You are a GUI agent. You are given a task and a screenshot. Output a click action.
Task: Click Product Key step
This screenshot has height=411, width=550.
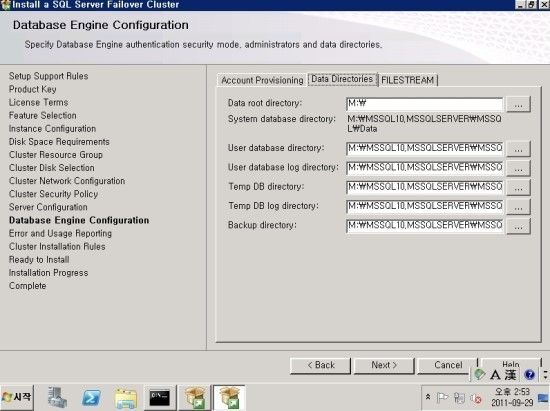click(x=33, y=89)
